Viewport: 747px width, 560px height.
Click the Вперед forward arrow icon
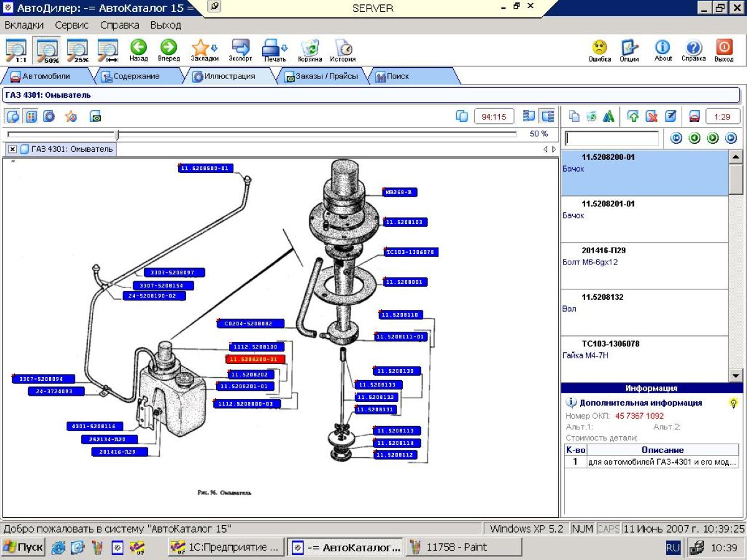click(x=169, y=48)
